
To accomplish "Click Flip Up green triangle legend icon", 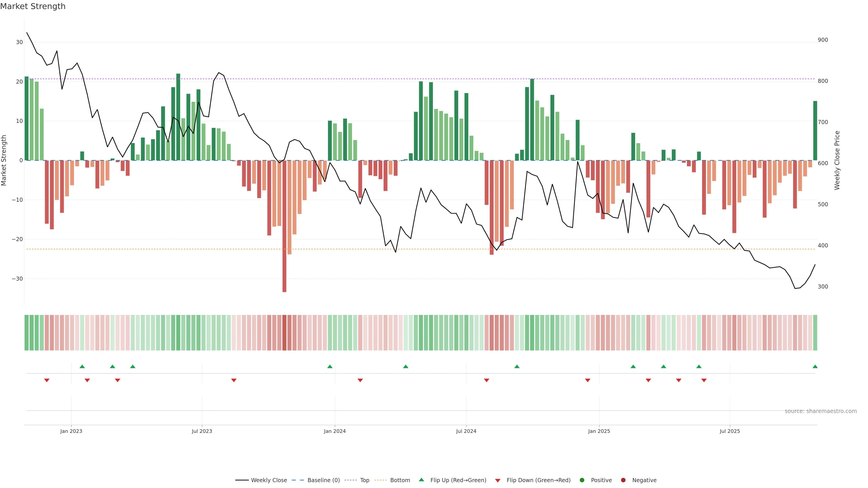I will (421, 480).
